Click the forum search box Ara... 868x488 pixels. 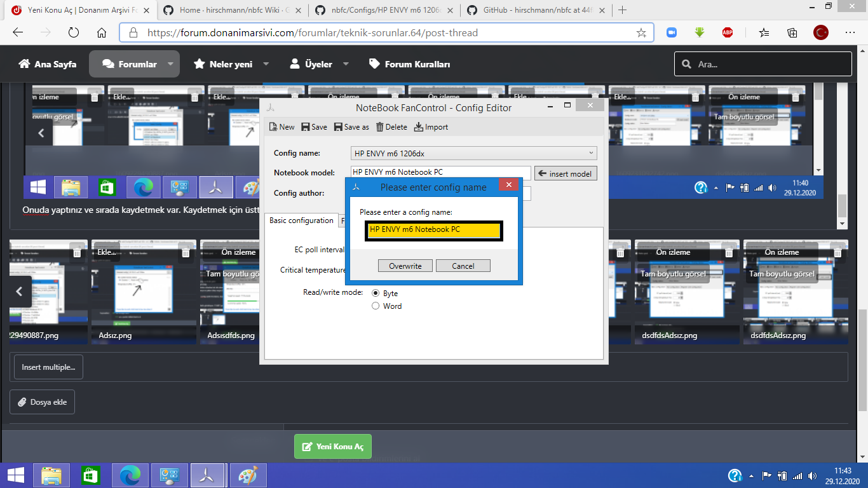763,64
